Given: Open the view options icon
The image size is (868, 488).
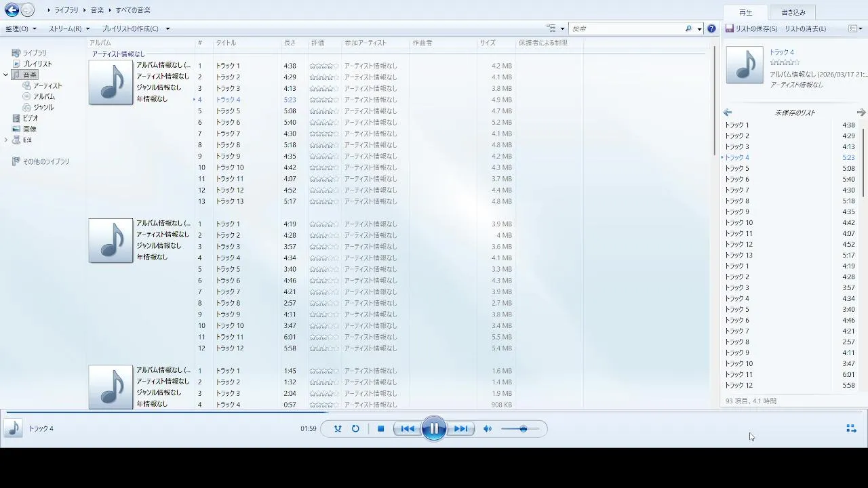Looking at the screenshot, I should pos(551,28).
